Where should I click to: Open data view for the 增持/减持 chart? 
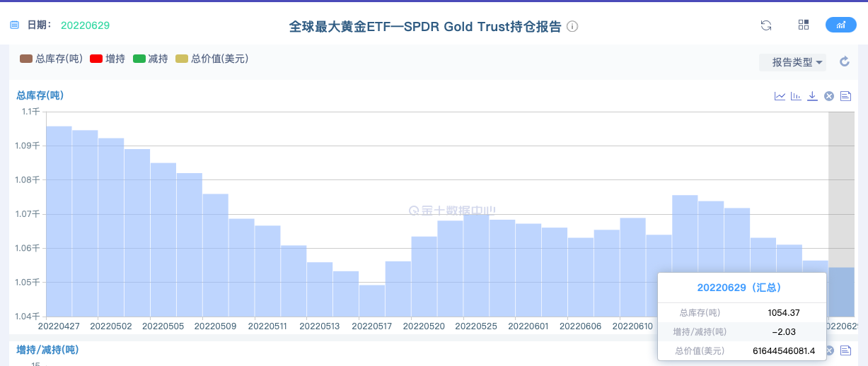click(845, 350)
